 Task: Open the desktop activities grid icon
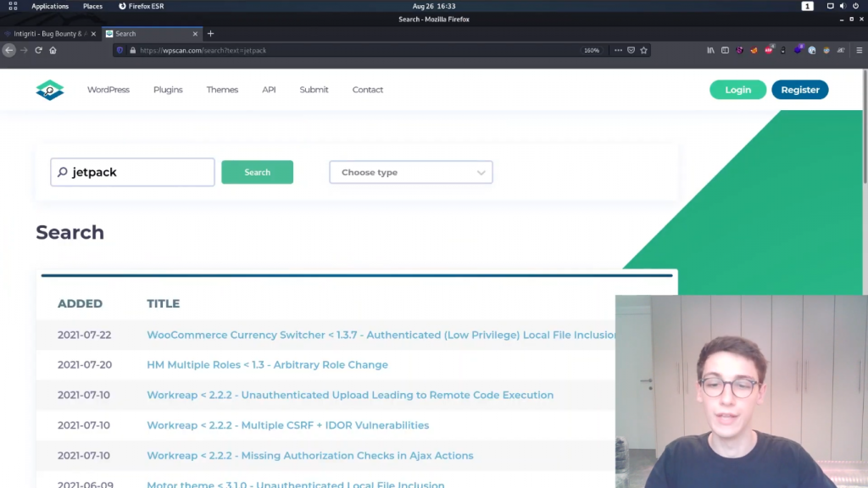13,6
